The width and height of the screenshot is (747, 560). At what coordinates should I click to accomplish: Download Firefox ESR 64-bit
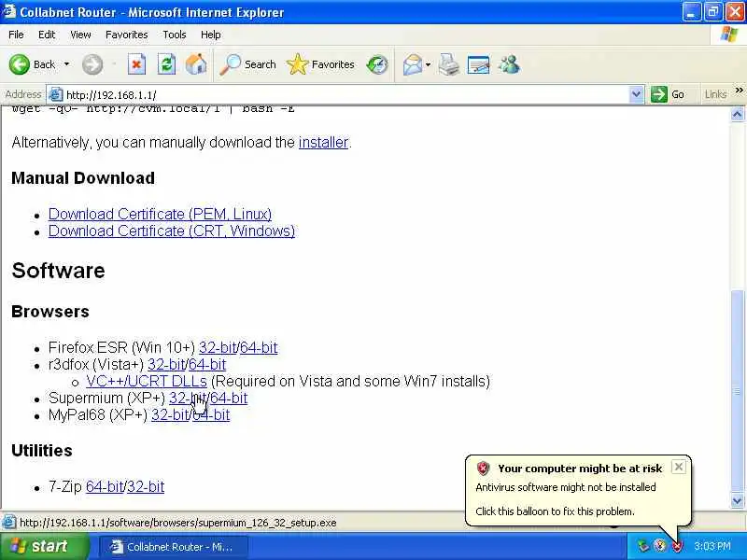(259, 347)
